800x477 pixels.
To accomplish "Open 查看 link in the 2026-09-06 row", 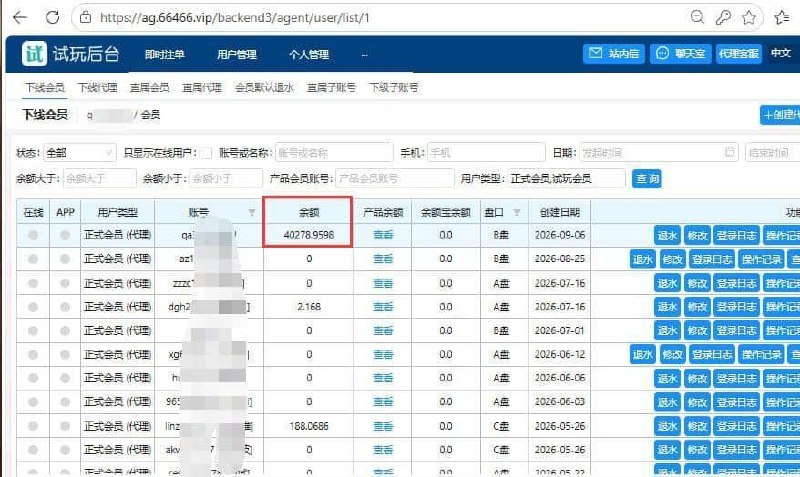I will coord(383,235).
